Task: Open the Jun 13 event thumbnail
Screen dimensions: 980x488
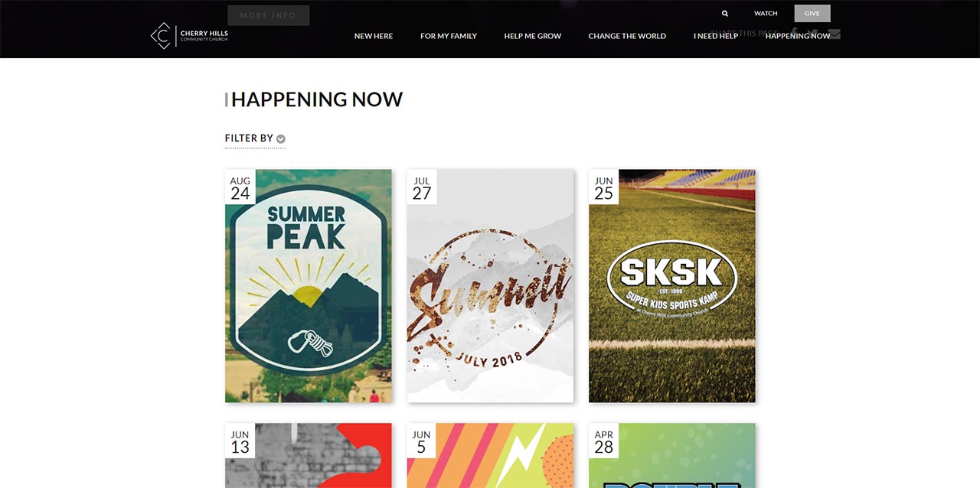Action: (309, 456)
